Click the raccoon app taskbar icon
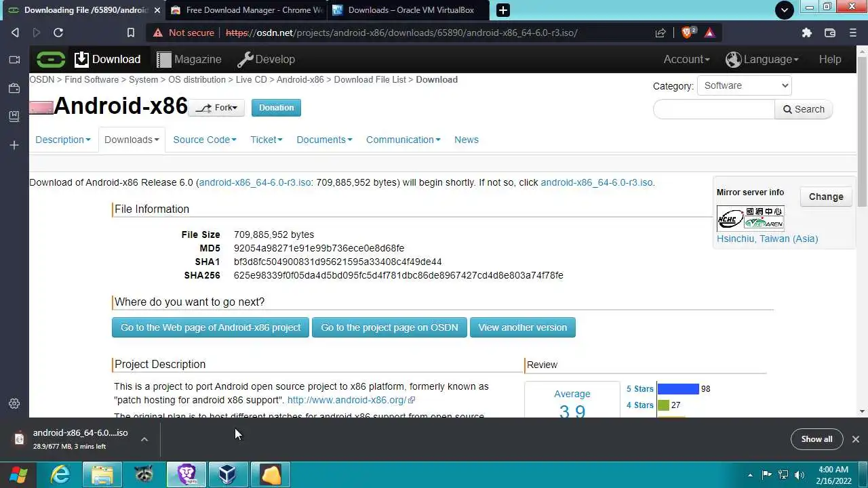The height and width of the screenshot is (488, 868). (144, 474)
